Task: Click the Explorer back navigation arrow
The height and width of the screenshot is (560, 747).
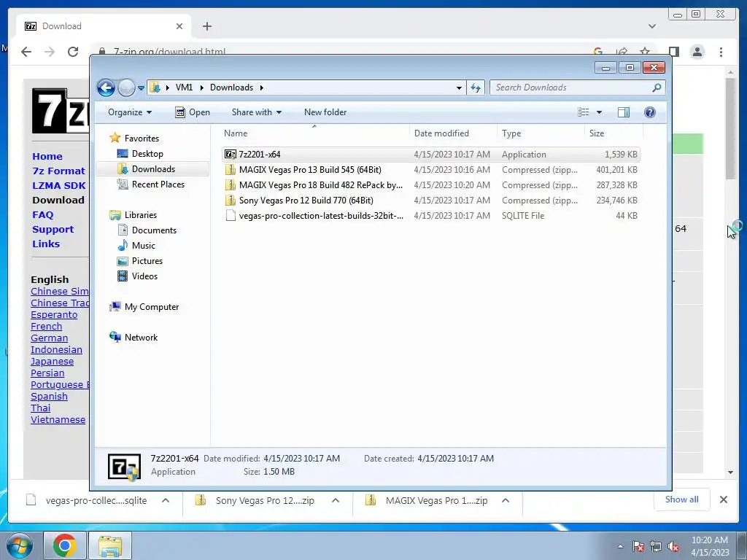Action: click(x=107, y=87)
